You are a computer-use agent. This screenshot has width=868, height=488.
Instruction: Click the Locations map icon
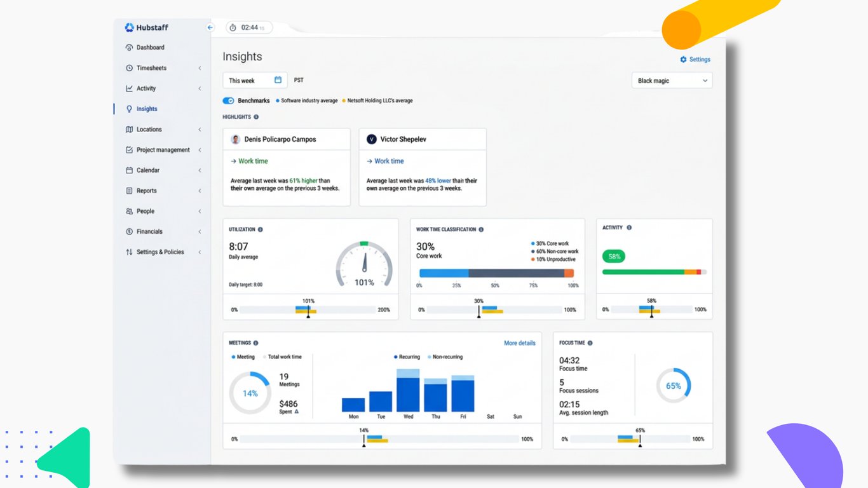[130, 130]
